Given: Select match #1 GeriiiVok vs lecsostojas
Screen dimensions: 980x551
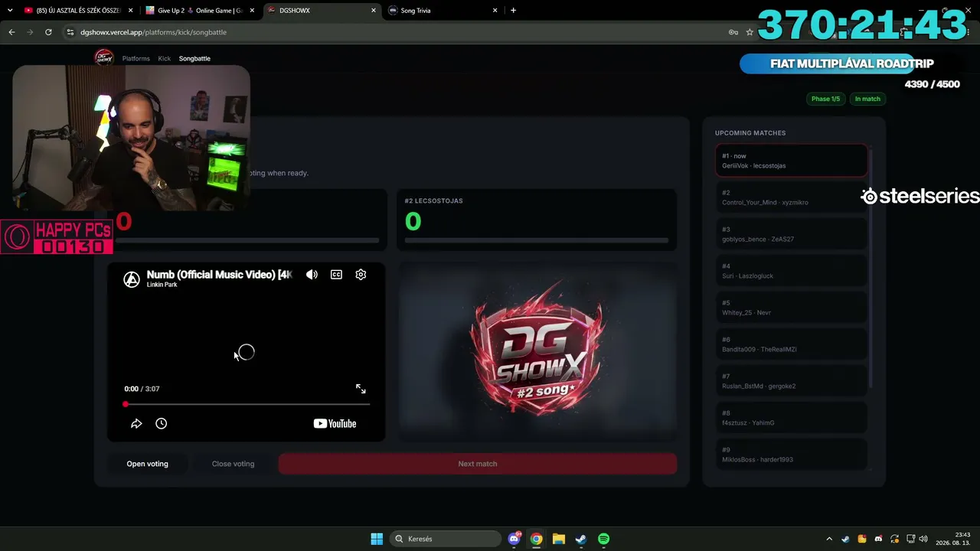Looking at the screenshot, I should pyautogui.click(x=792, y=161).
